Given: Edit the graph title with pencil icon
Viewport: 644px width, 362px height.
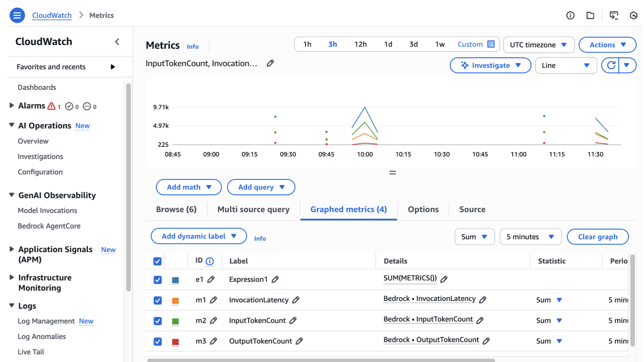Looking at the screenshot, I should pyautogui.click(x=270, y=63).
